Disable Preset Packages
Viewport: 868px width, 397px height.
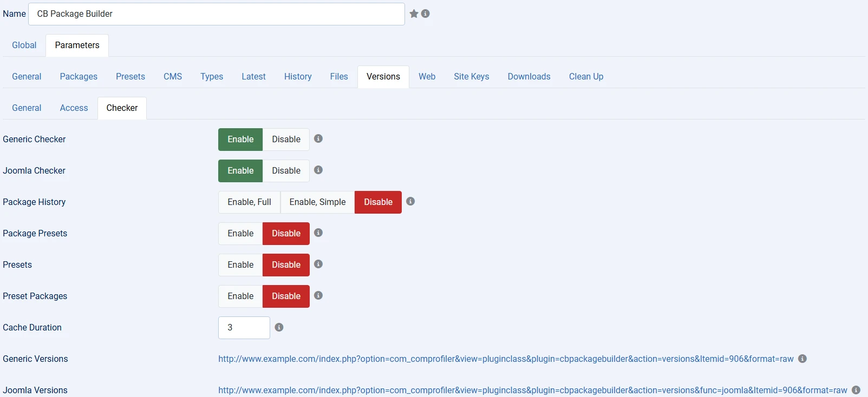[x=286, y=296]
